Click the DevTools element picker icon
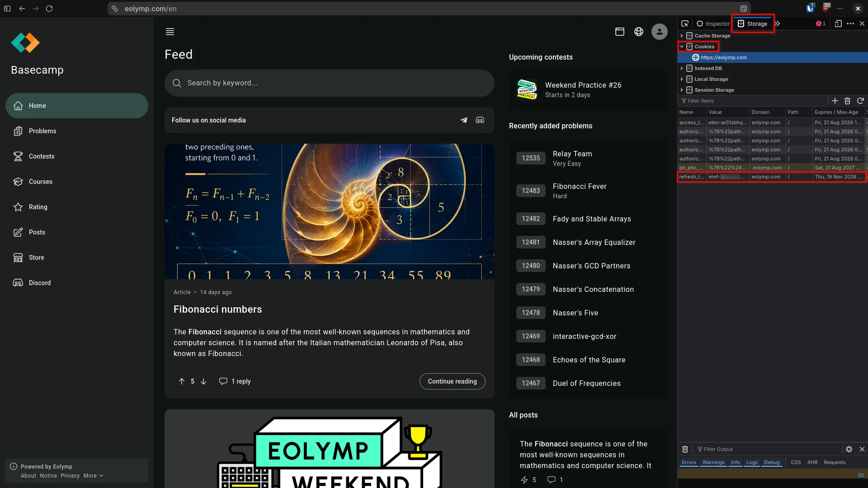 coord(685,23)
